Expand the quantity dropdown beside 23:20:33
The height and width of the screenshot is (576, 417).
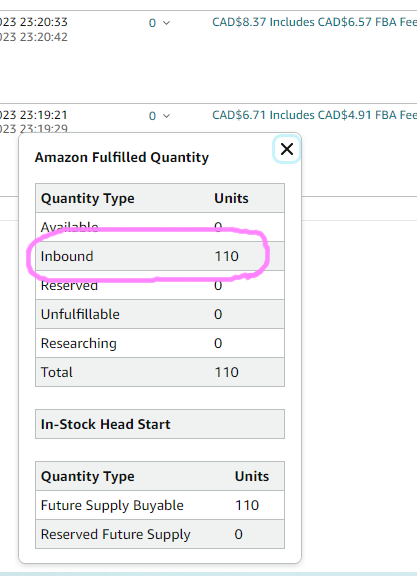pyautogui.click(x=159, y=23)
